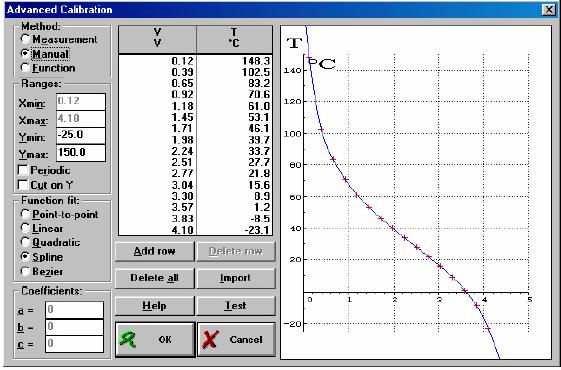Click the Add row button
Viewport: 561px width, 370px height.
[155, 251]
